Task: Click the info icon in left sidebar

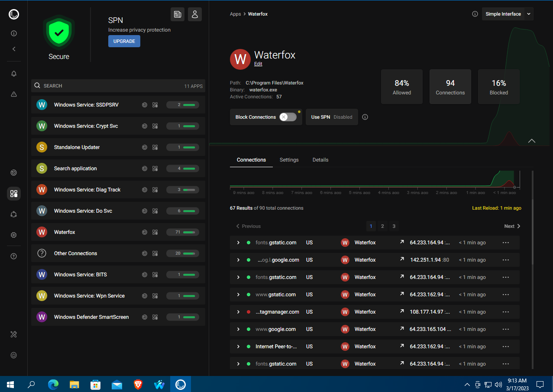Action: tap(13, 33)
